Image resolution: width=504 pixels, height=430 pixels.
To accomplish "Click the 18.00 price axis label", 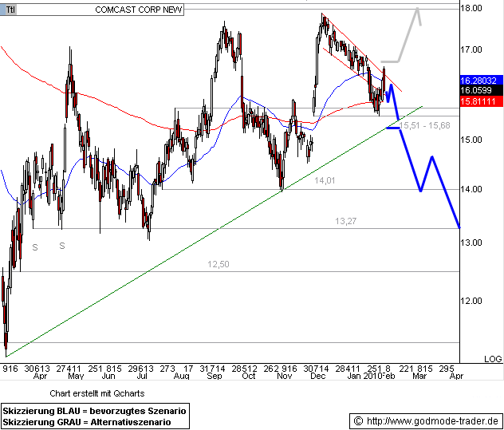I will click(x=471, y=8).
